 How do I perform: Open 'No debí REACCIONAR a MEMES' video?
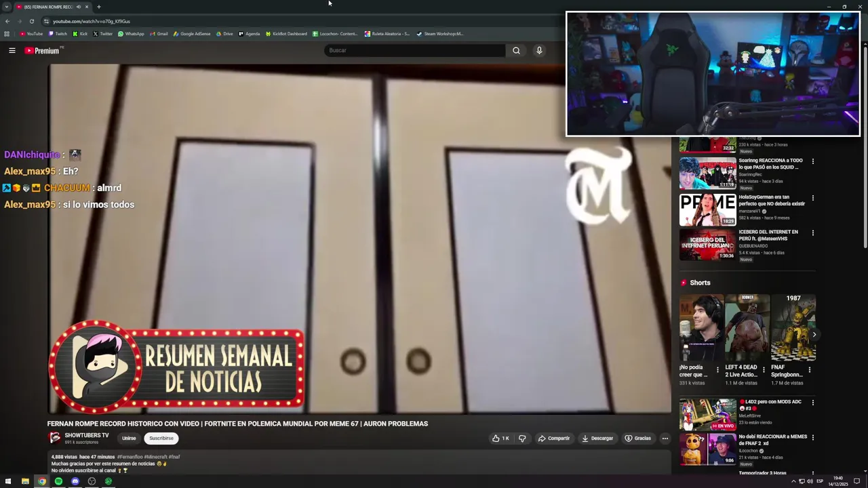pyautogui.click(x=708, y=449)
